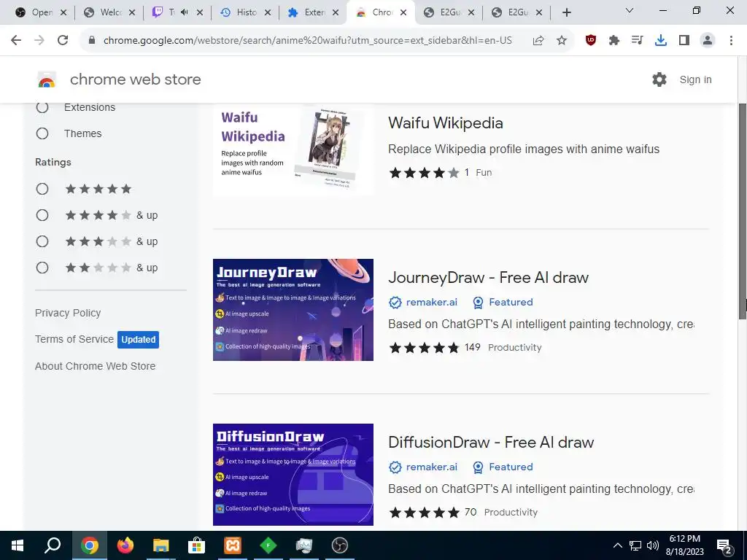Viewport: 747px width, 560px height.
Task: Show Chrome downloads icon
Action: 661,41
